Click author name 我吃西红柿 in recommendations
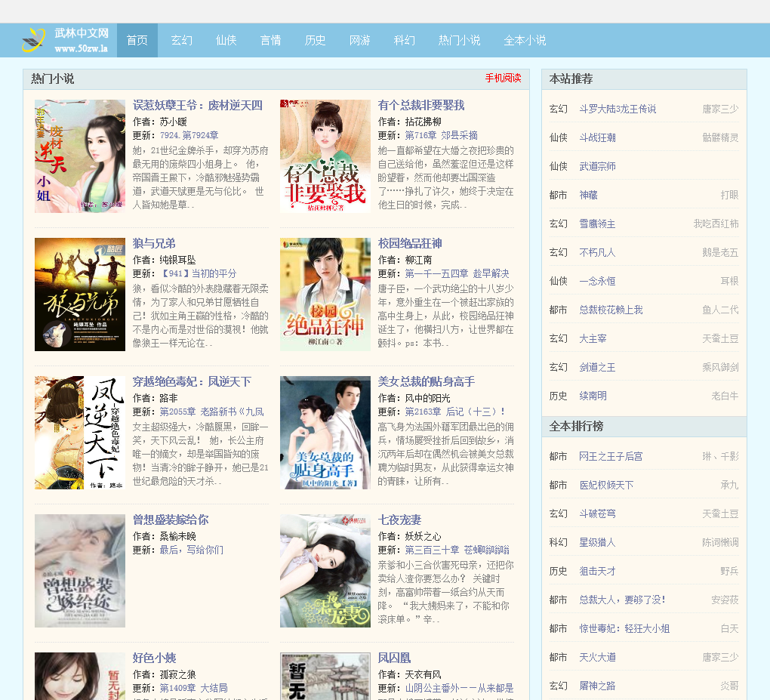Screen dimensions: 770x700 click(716, 224)
